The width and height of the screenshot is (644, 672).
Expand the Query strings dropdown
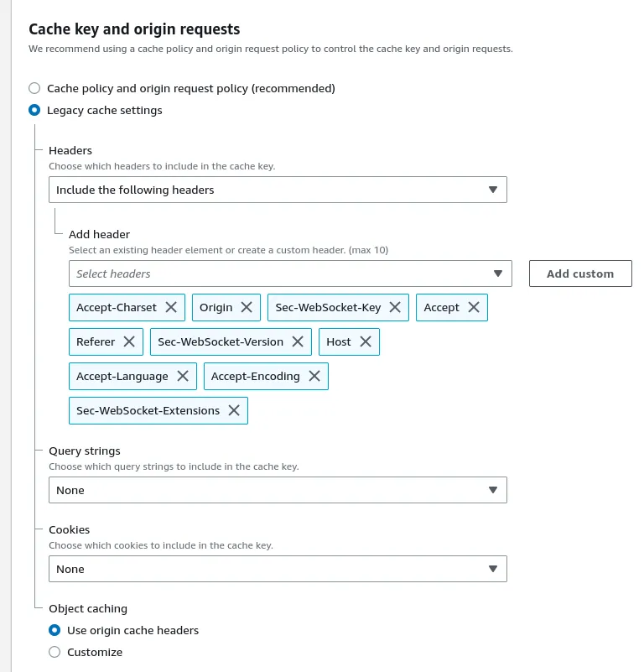(278, 490)
